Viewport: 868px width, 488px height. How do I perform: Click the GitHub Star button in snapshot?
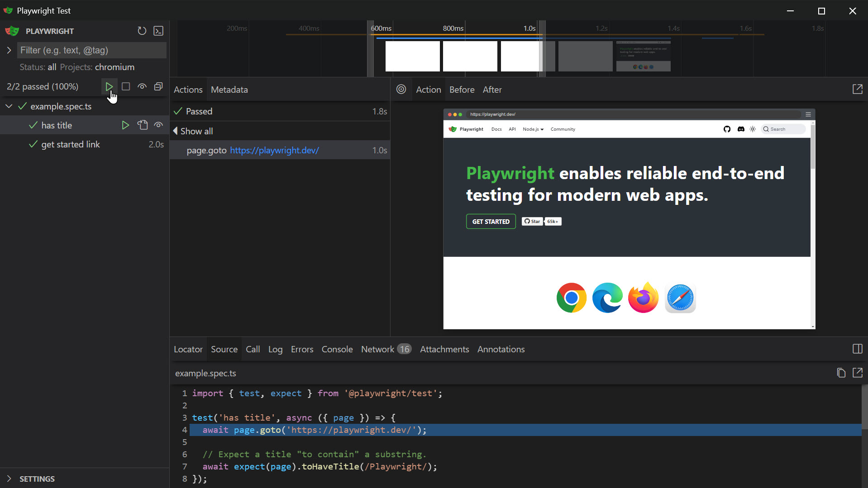point(532,221)
